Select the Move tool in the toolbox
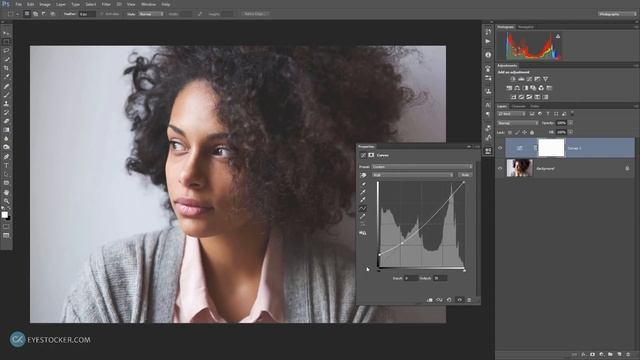Screen dimensions: 640x360 (x=6, y=33)
